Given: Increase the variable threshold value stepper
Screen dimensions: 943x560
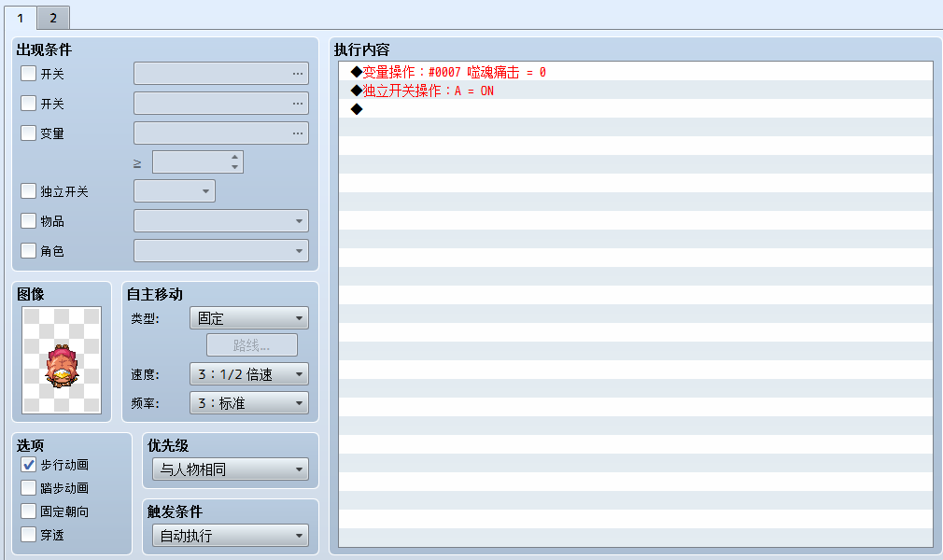Looking at the screenshot, I should [x=234, y=157].
